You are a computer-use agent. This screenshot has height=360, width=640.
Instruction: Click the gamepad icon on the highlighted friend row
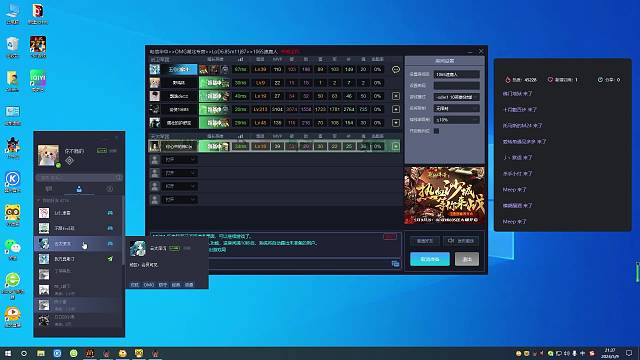[110, 244]
